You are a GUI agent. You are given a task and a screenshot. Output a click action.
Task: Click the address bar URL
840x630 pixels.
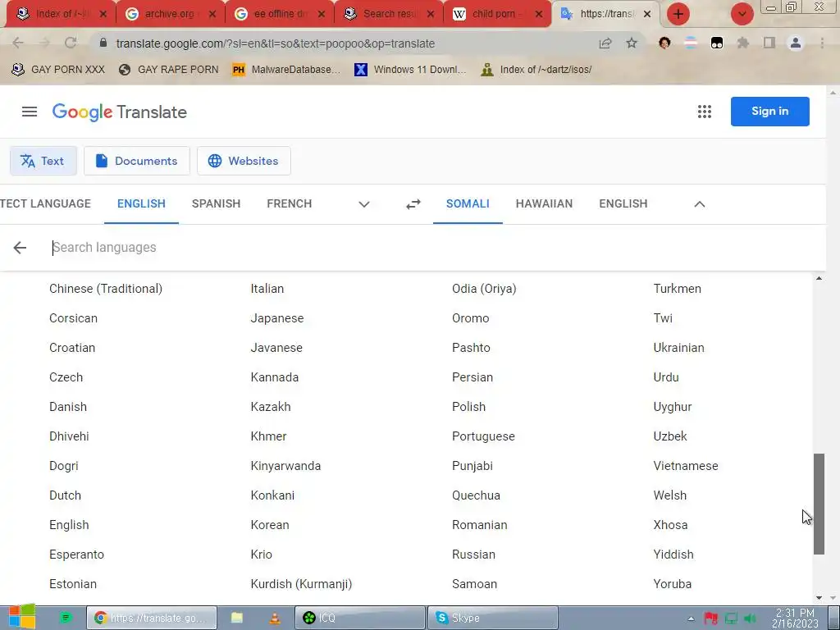click(x=276, y=43)
